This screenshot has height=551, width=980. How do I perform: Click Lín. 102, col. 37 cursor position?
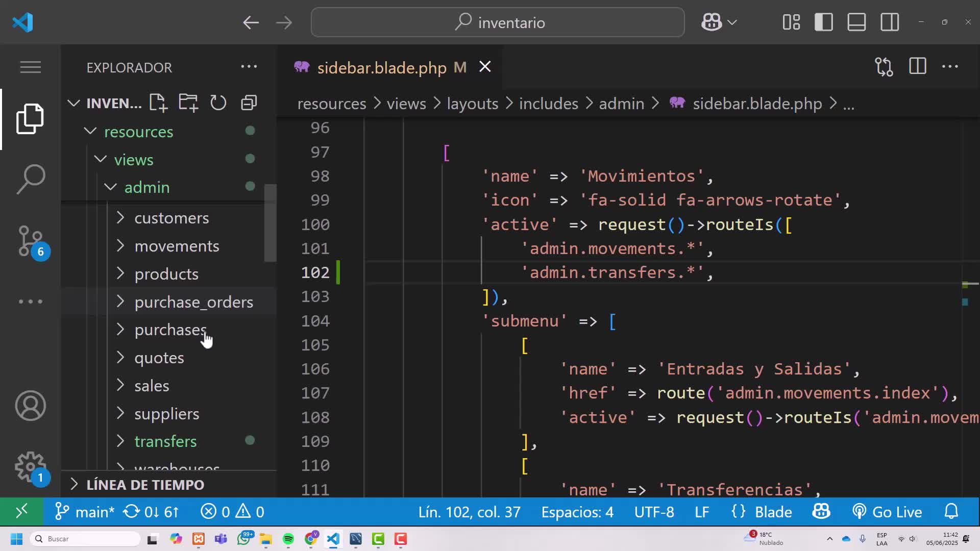point(469,512)
